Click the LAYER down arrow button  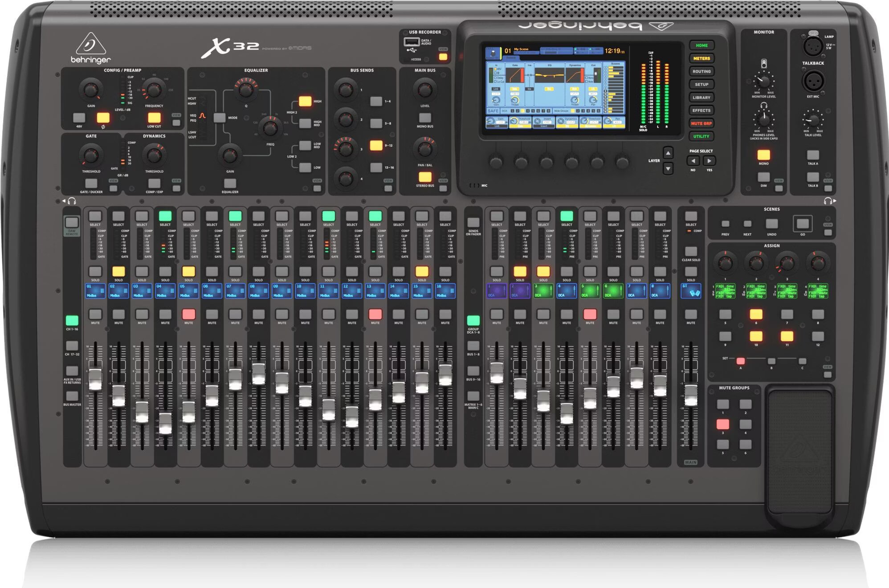668,169
